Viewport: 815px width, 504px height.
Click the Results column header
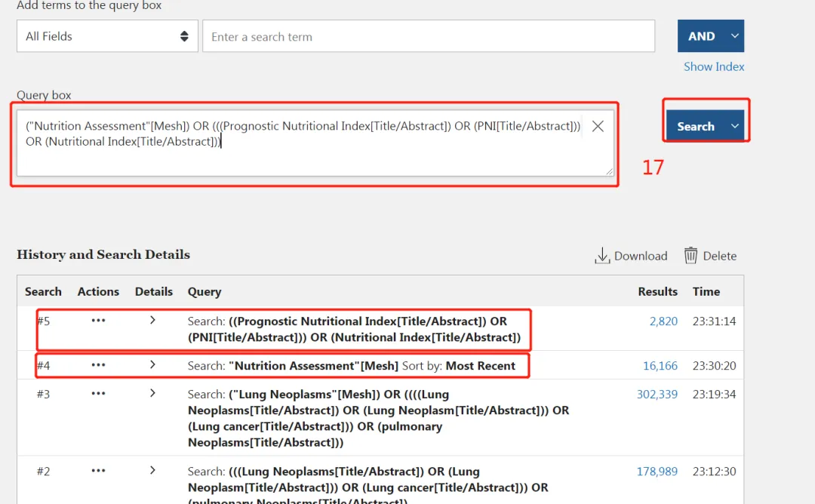[x=657, y=291]
